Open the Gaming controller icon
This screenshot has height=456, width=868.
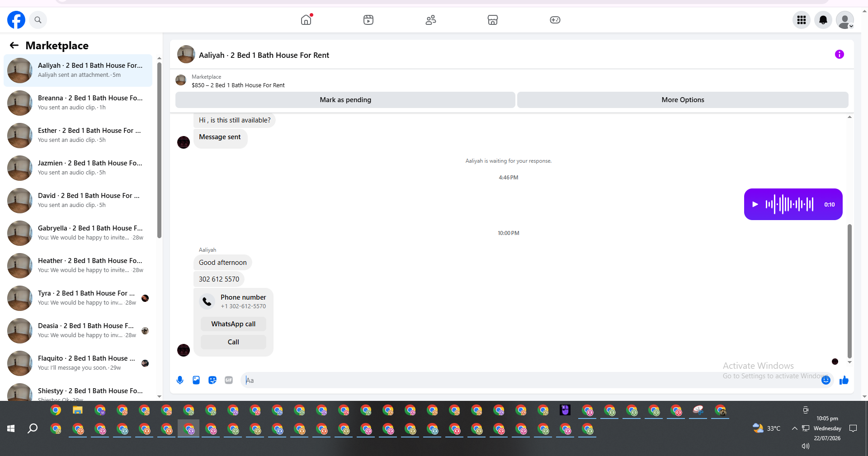[555, 20]
